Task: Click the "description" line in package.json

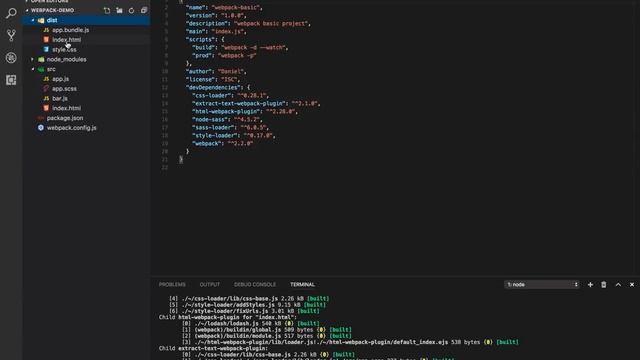Action: [248, 24]
